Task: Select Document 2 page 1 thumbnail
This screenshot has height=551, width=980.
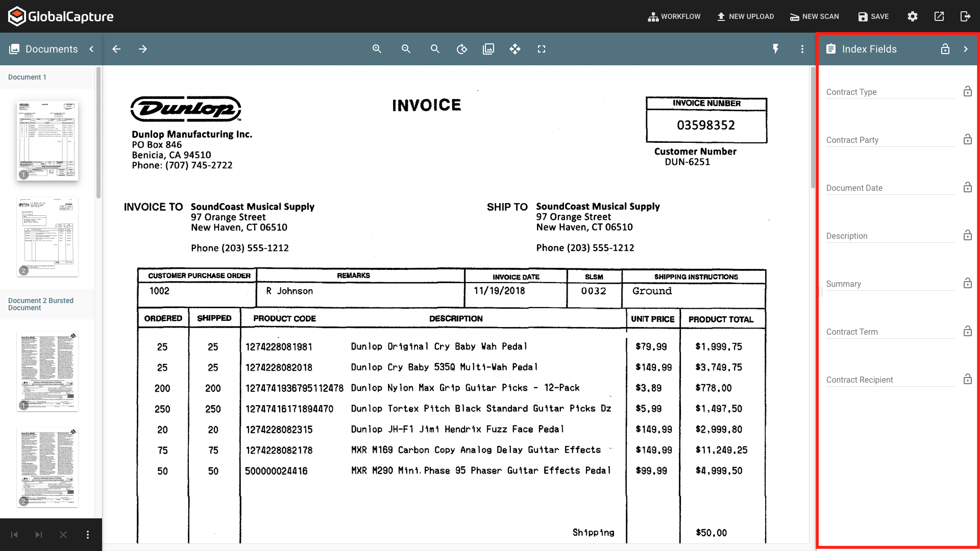Action: (47, 371)
